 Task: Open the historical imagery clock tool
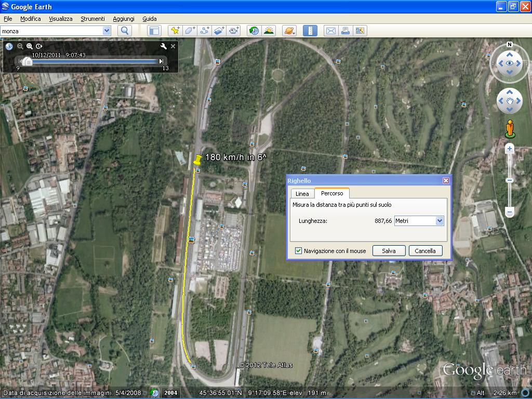tap(254, 31)
